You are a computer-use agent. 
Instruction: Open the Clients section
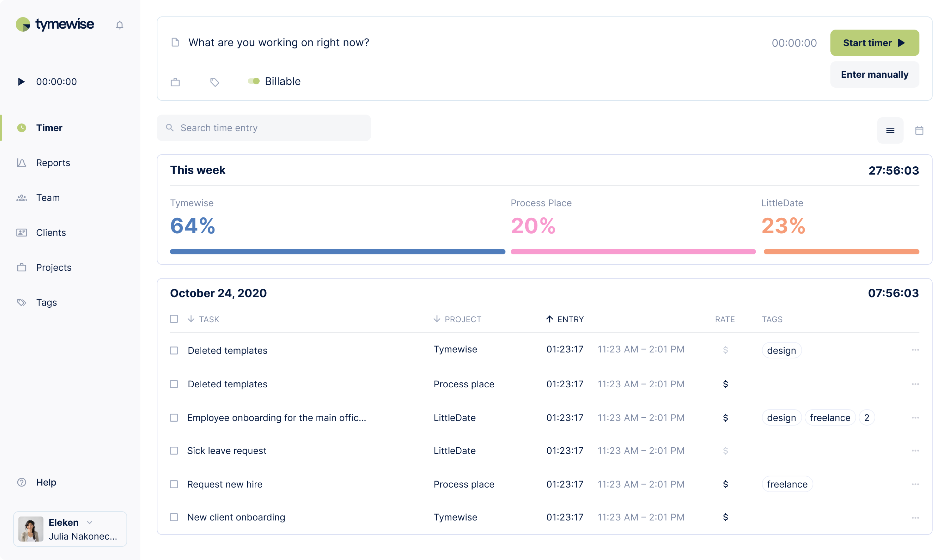click(x=51, y=232)
